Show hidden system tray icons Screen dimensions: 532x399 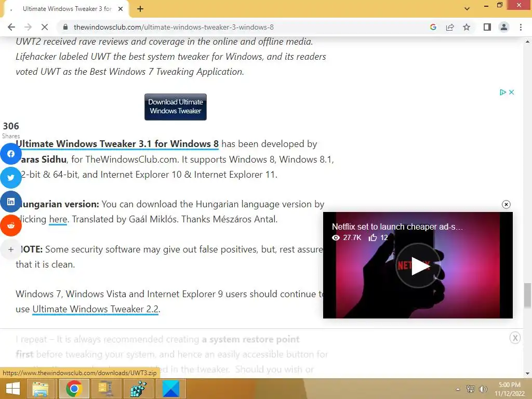(458, 389)
